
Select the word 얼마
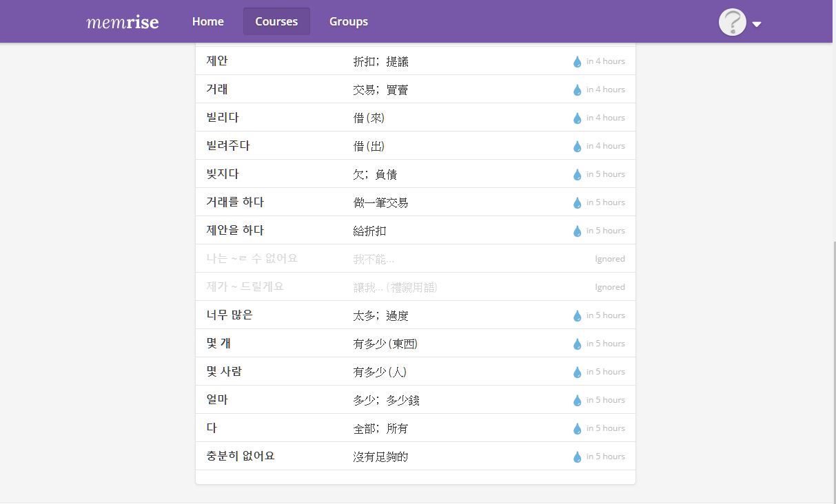coord(217,399)
